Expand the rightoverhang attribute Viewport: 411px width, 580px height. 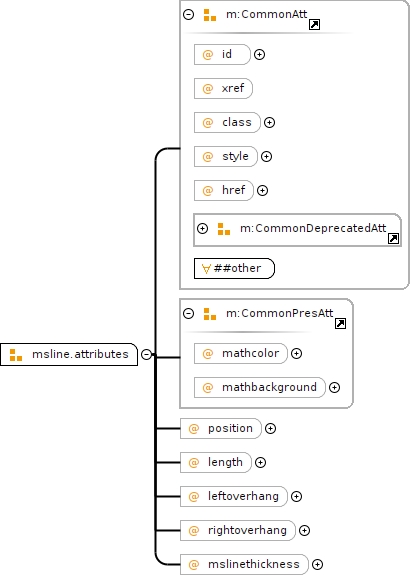[x=304, y=530]
